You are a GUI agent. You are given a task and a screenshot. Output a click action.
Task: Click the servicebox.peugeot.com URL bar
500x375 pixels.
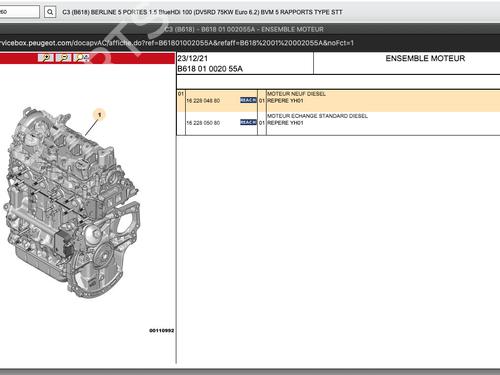177,43
